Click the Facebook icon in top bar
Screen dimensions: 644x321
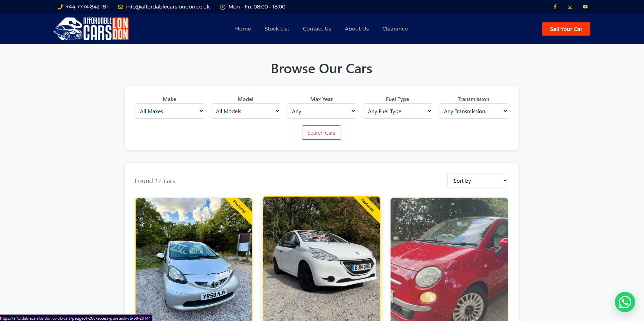point(555,7)
